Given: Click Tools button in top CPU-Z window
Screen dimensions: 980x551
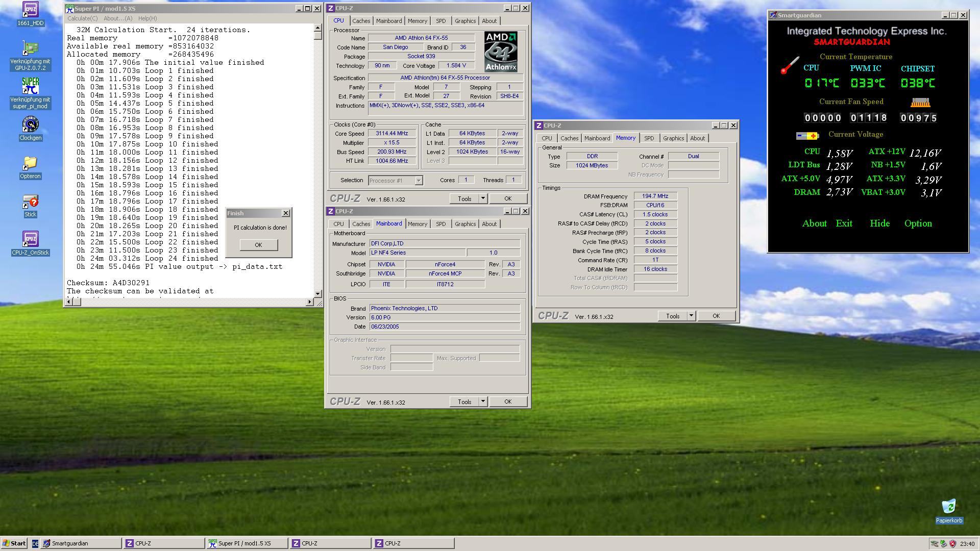Looking at the screenshot, I should [x=464, y=198].
